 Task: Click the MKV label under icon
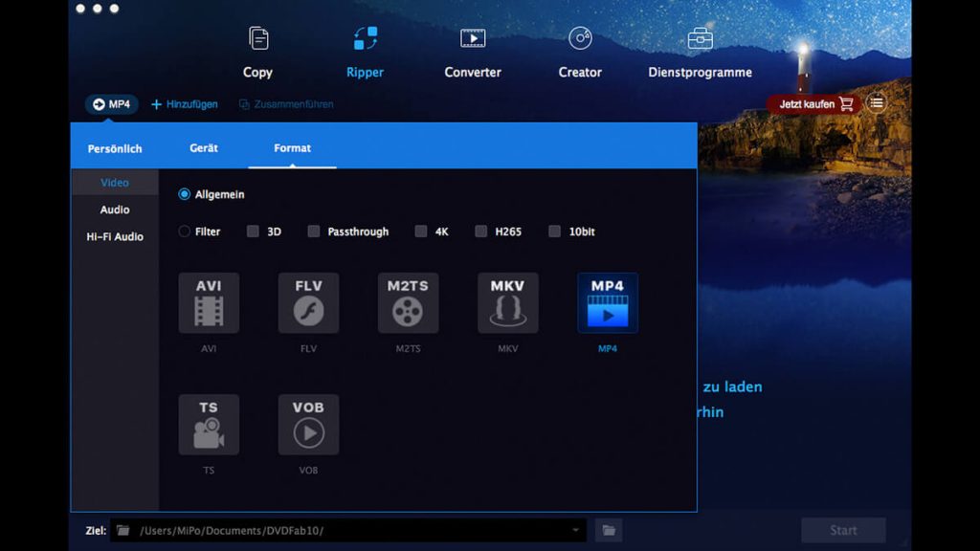[507, 348]
